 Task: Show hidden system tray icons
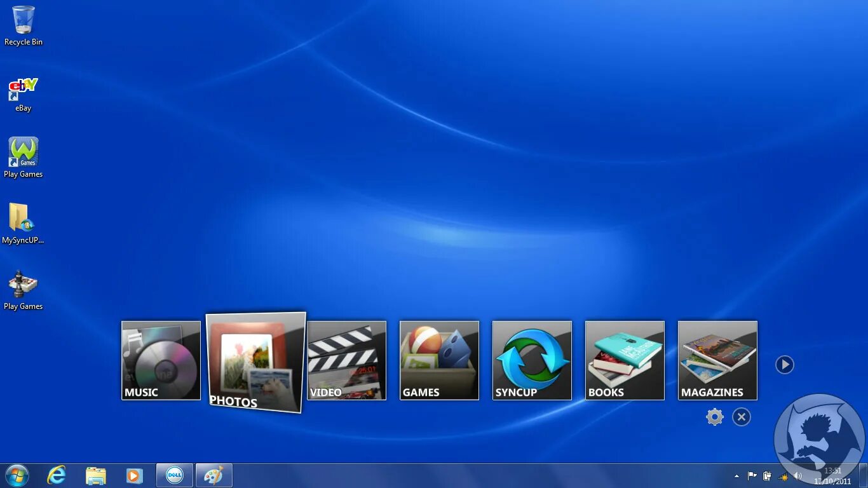pyautogui.click(x=737, y=475)
